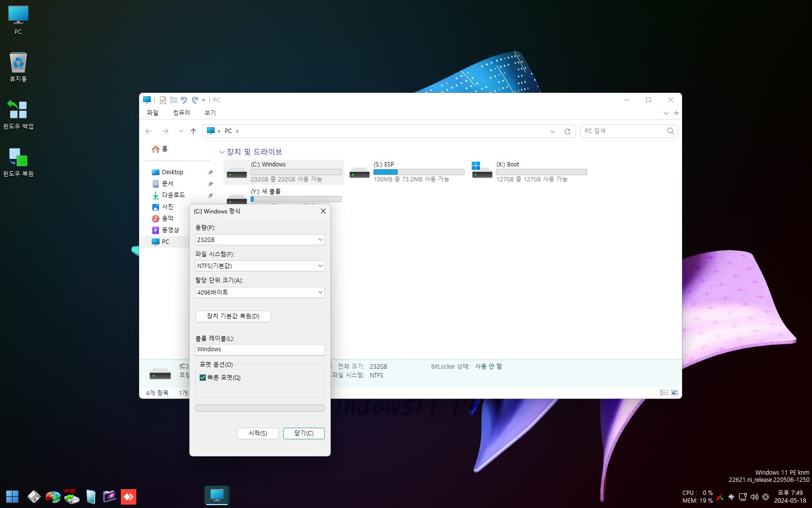Open Desktop in the navigation pane
The height and width of the screenshot is (508, 812).
tap(168, 172)
